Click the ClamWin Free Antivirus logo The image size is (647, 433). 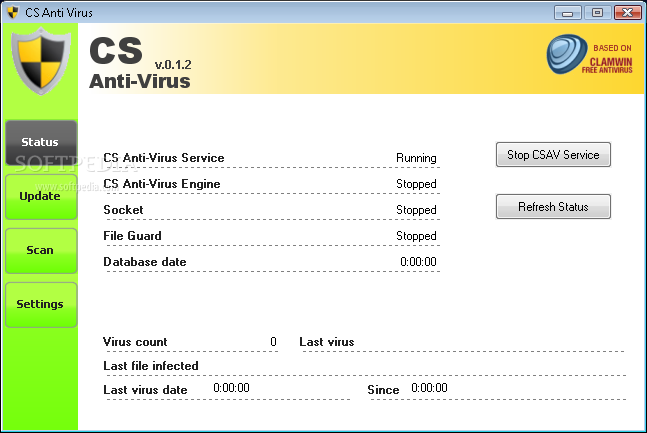pyautogui.click(x=589, y=54)
